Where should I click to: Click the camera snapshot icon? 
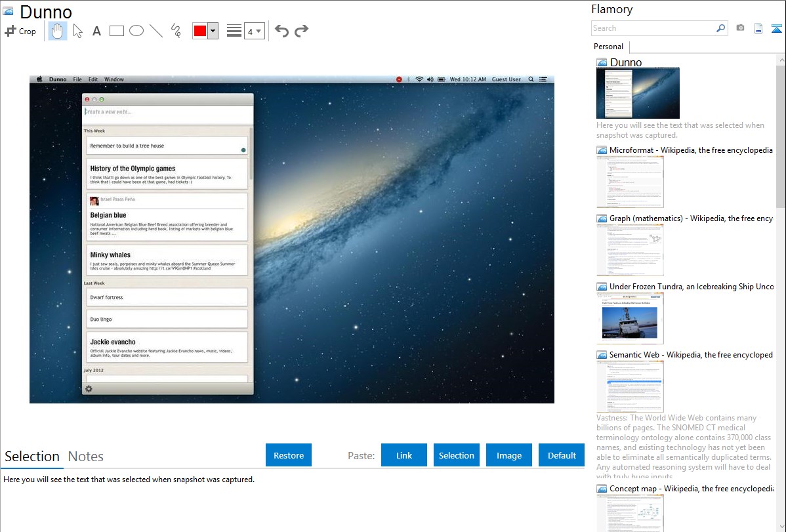point(740,28)
